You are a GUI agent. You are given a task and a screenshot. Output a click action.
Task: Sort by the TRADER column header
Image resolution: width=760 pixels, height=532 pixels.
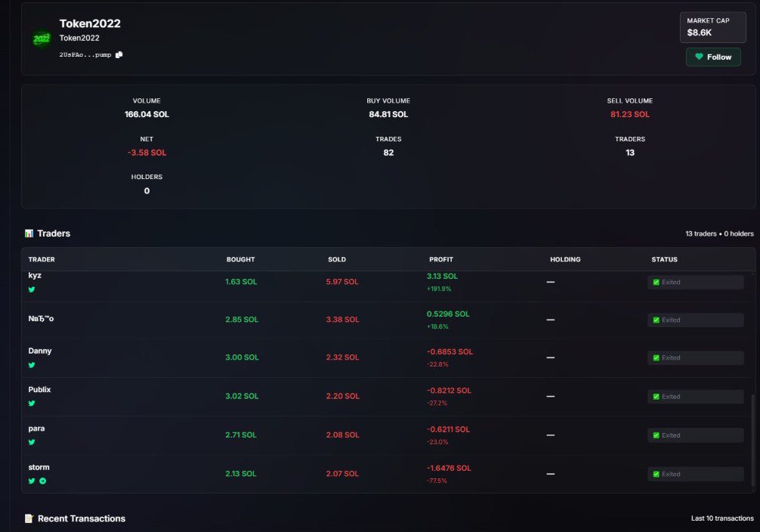click(x=42, y=259)
